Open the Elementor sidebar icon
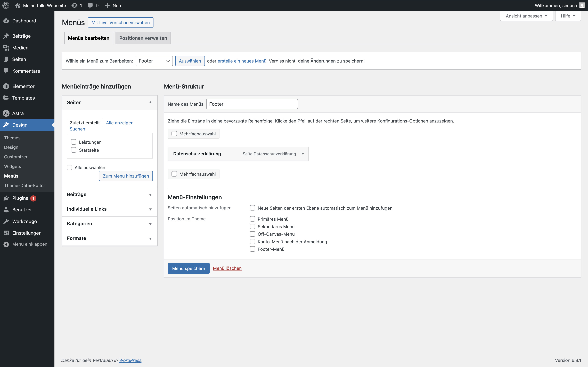The width and height of the screenshot is (588, 367). coord(6,86)
